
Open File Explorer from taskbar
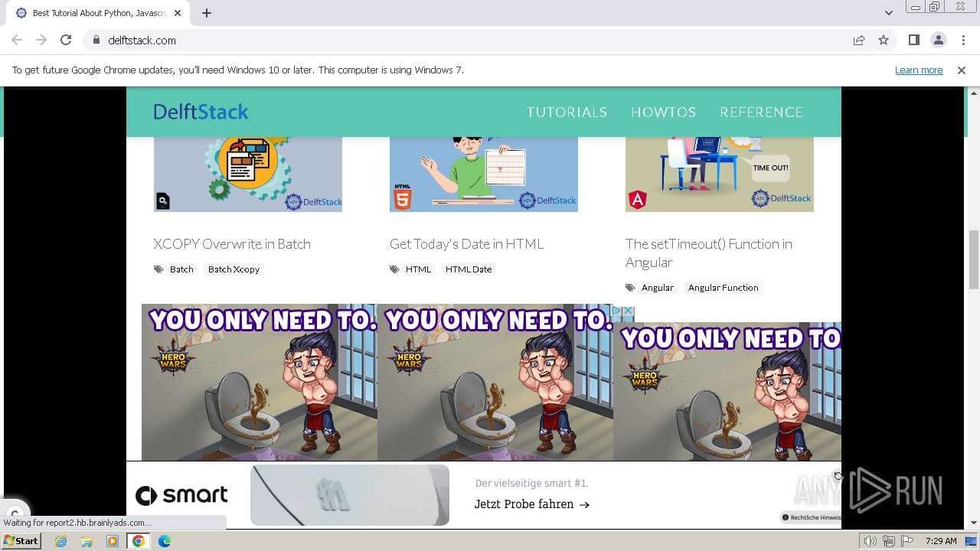[87, 541]
